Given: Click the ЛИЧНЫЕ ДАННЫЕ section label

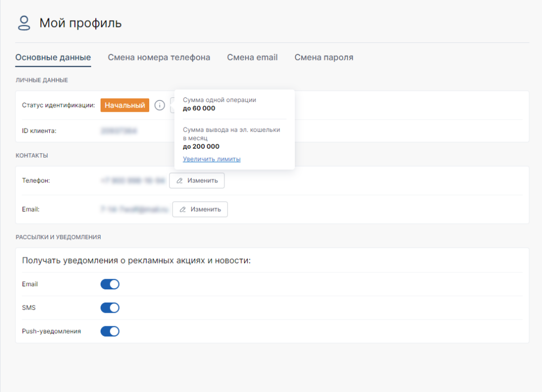Looking at the screenshot, I should [42, 80].
